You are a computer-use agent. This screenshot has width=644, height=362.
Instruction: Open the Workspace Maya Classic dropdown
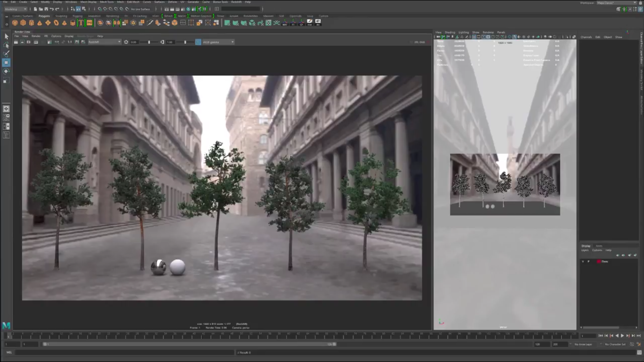[617, 3]
